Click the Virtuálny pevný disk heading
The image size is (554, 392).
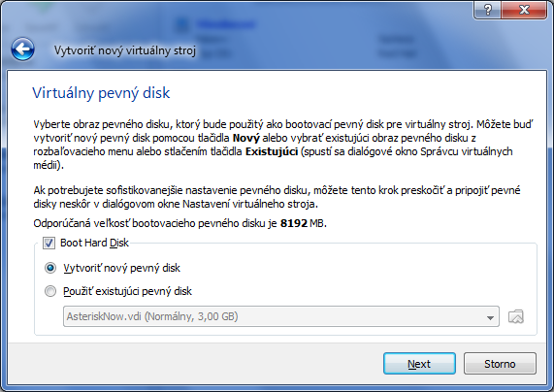click(x=101, y=93)
